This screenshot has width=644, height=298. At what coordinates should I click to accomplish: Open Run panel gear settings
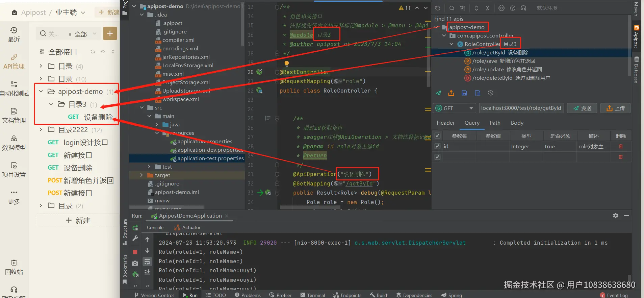click(616, 216)
